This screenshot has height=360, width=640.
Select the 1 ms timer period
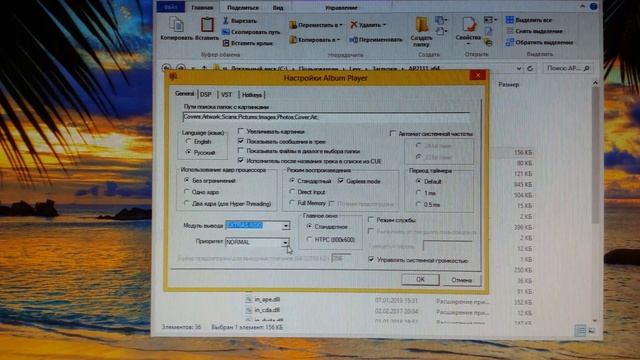[418, 192]
